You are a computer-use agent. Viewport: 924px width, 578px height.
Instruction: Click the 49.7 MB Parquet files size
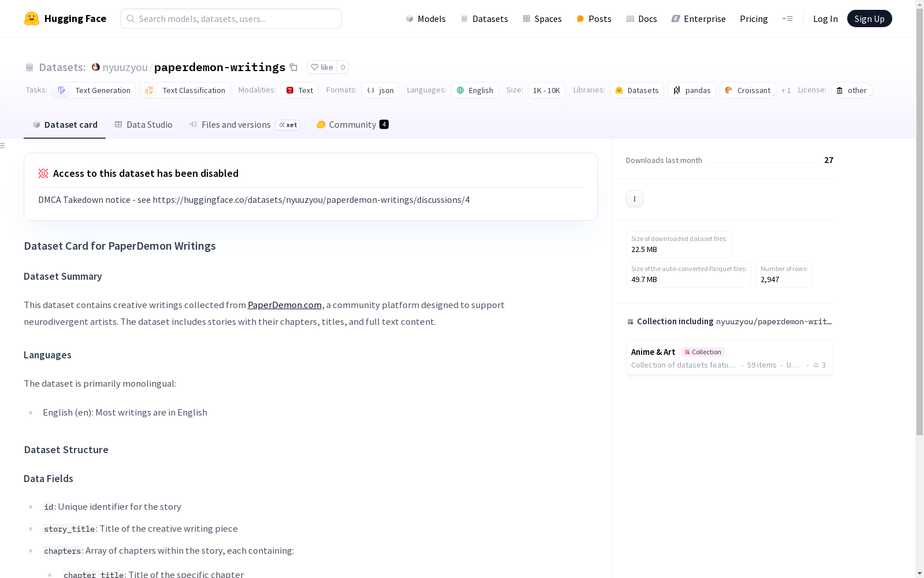(x=644, y=280)
